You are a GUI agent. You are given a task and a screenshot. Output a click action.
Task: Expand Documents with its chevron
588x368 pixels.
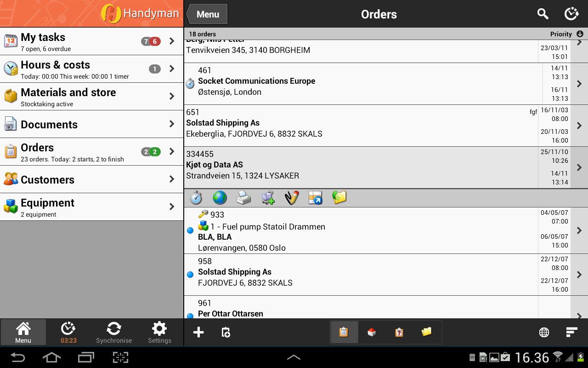coord(172,124)
